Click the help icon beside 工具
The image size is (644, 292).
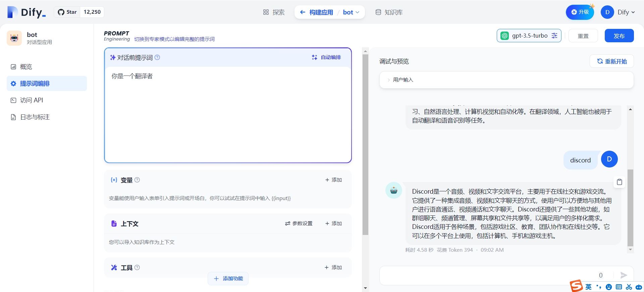click(x=137, y=267)
